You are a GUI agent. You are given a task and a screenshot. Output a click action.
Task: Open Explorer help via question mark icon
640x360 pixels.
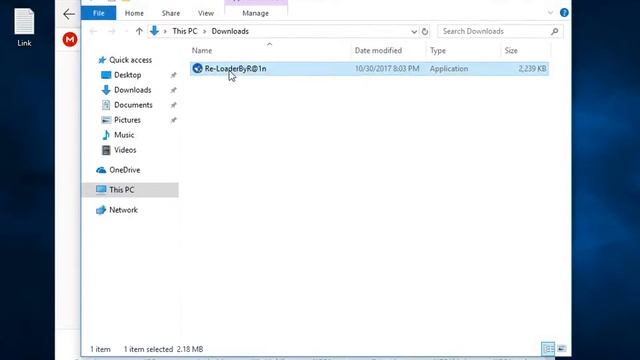point(564,13)
